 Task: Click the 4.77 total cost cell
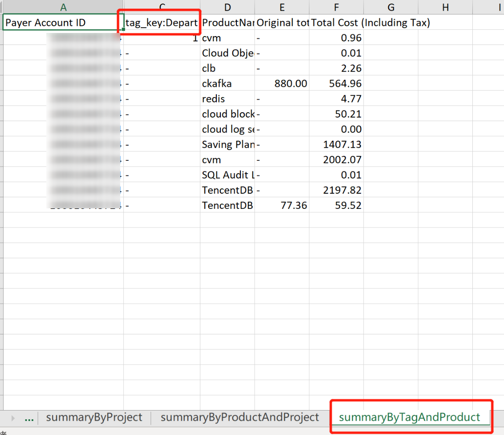[x=336, y=98]
